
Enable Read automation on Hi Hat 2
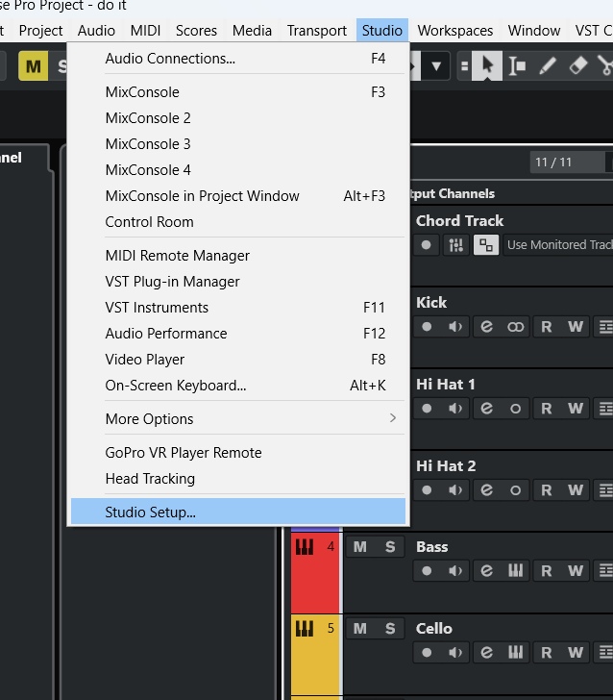point(546,490)
